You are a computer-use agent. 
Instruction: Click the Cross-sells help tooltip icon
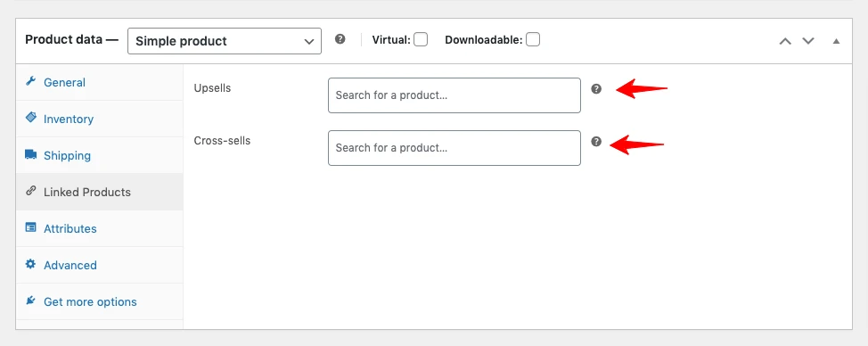tap(596, 141)
